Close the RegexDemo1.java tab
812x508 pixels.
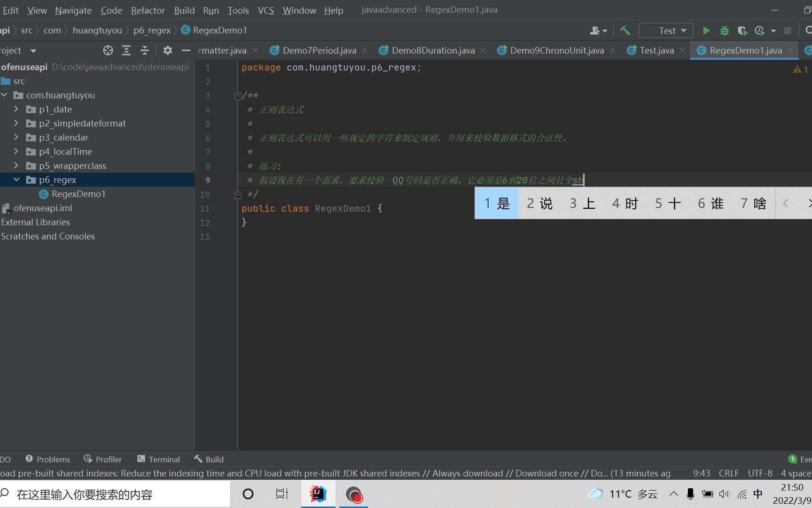(x=790, y=50)
